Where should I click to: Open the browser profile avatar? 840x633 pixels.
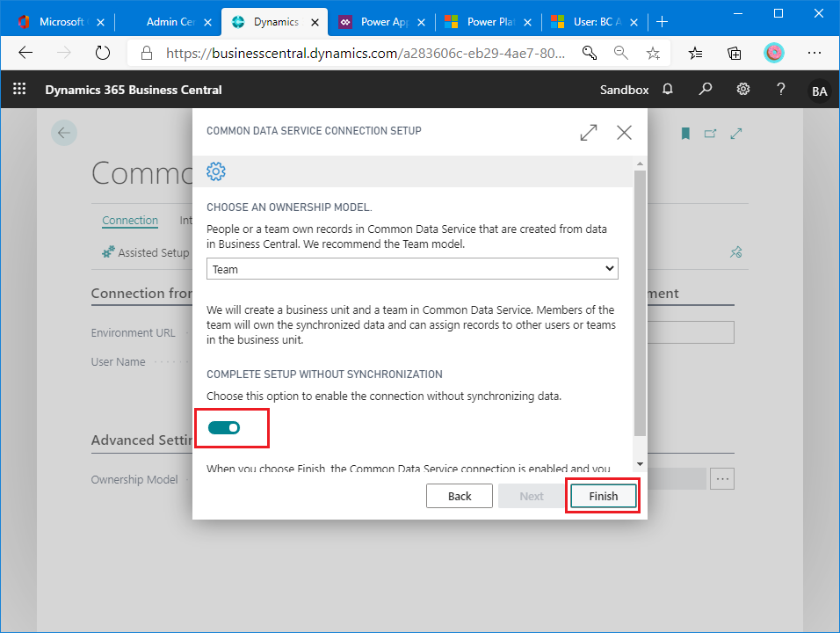pos(773,53)
